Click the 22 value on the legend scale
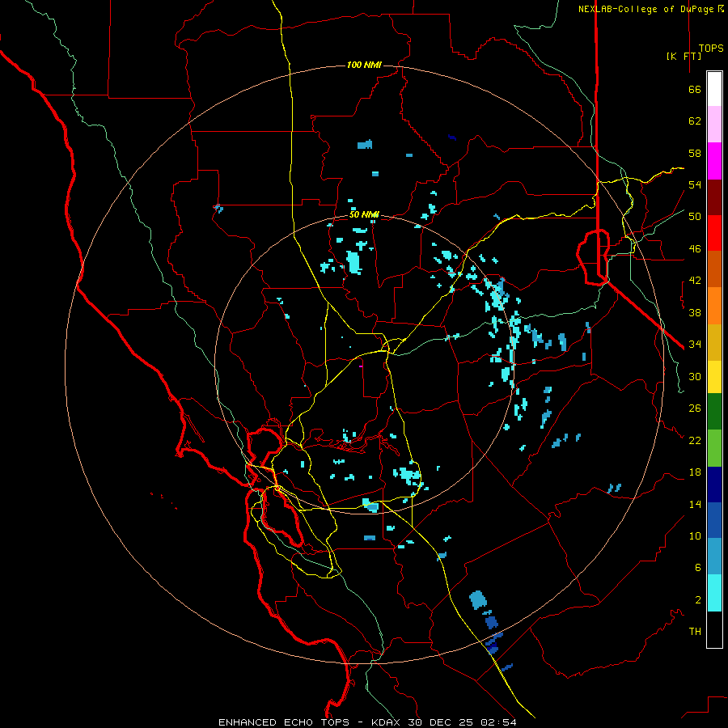728x728 pixels. [x=695, y=440]
